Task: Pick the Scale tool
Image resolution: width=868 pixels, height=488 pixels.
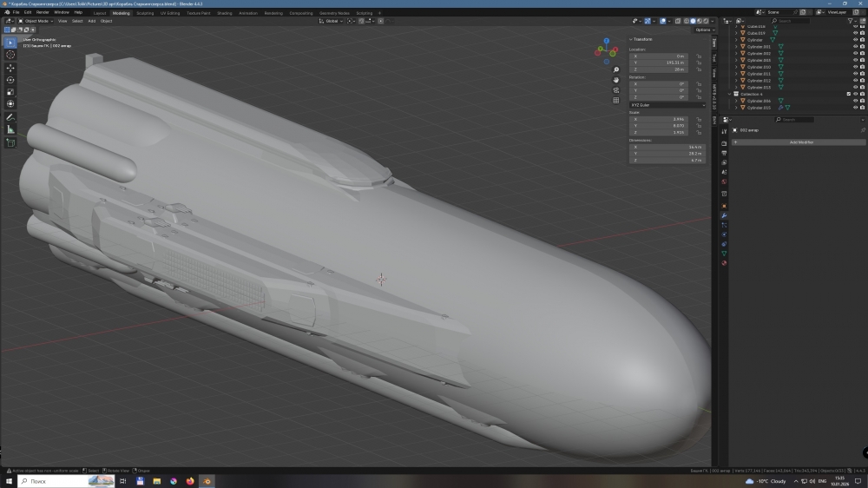Action: pos(10,92)
